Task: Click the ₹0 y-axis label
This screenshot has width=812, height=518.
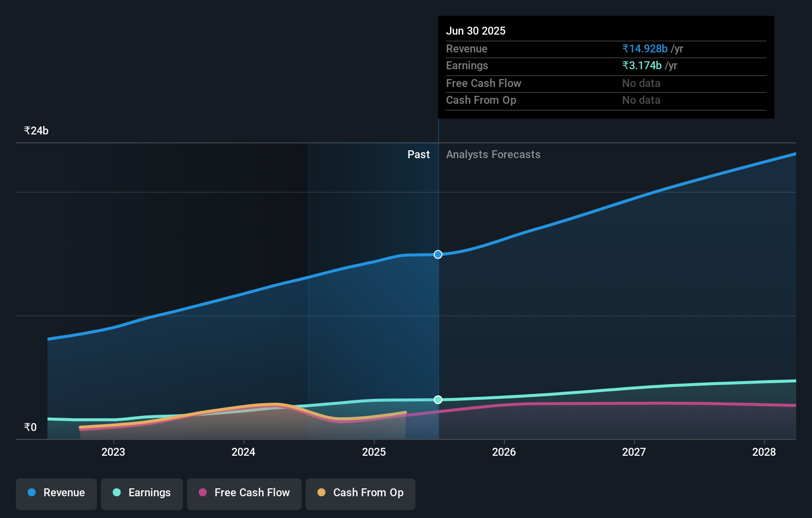Action: point(30,427)
